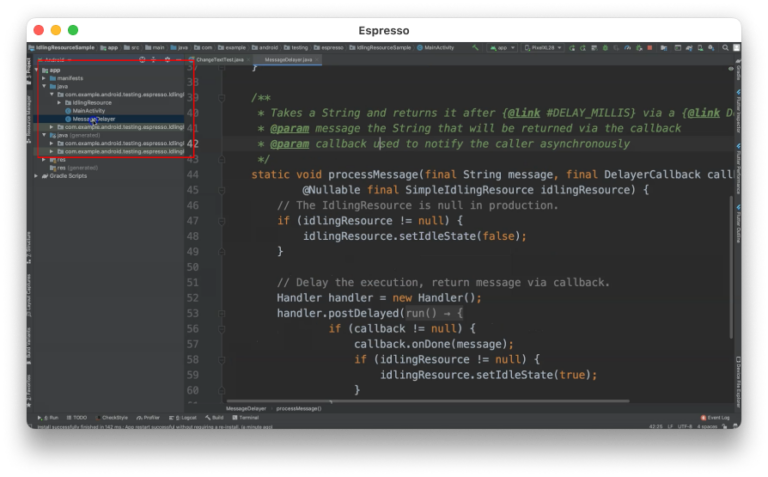Open the Flutter Outline side panel
Image resolution: width=768 pixels, height=477 pixels.
tap(738, 224)
